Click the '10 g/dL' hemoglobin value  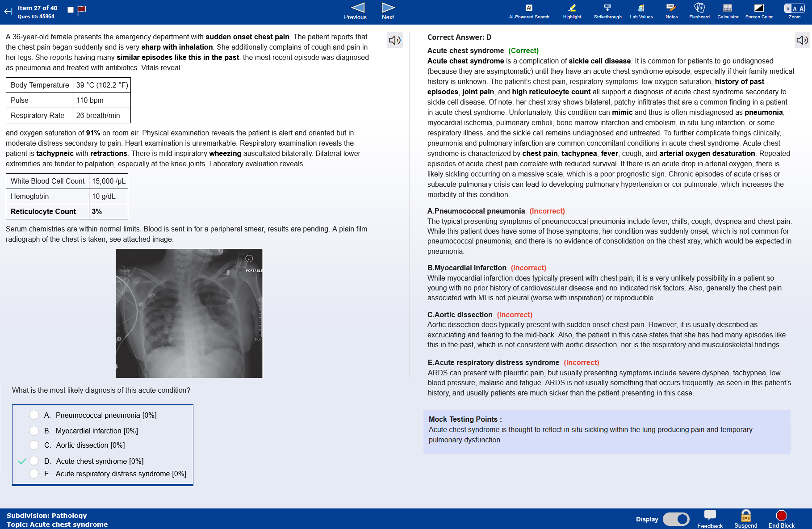click(109, 196)
